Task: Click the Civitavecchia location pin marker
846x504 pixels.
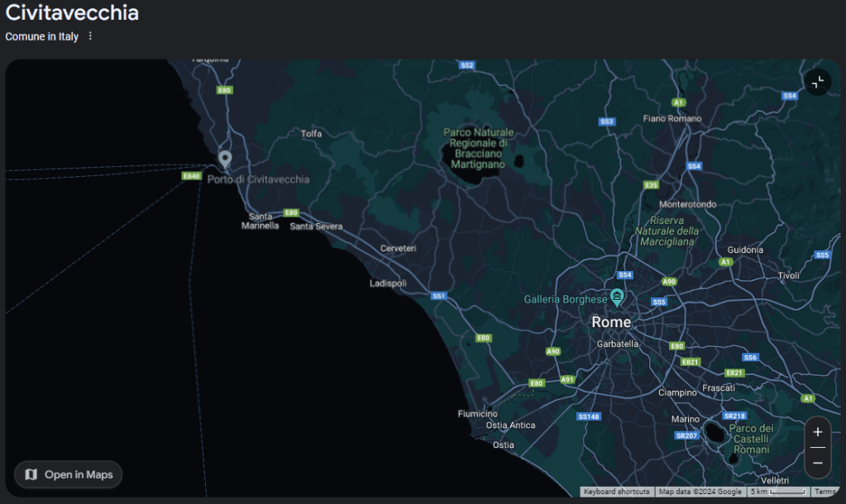Action: click(224, 158)
